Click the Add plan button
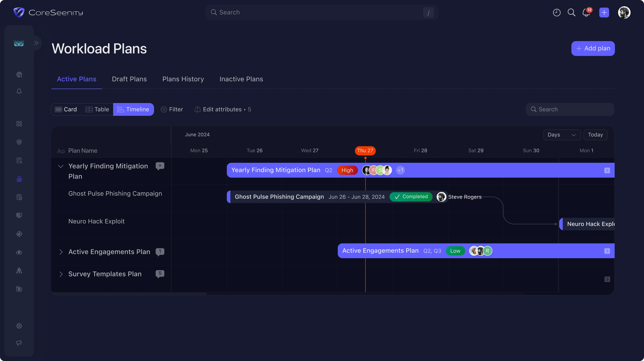Viewport: 644px width, 361px height. pyautogui.click(x=593, y=48)
